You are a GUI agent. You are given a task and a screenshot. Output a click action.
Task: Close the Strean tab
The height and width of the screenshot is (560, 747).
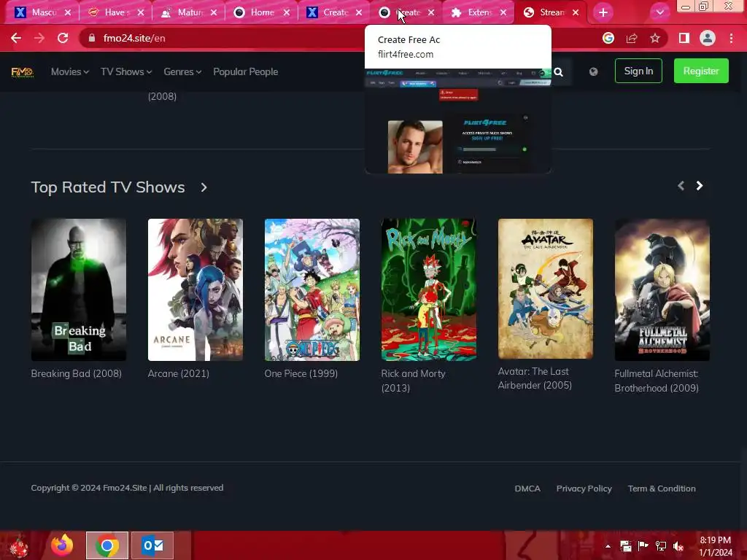coord(576,12)
